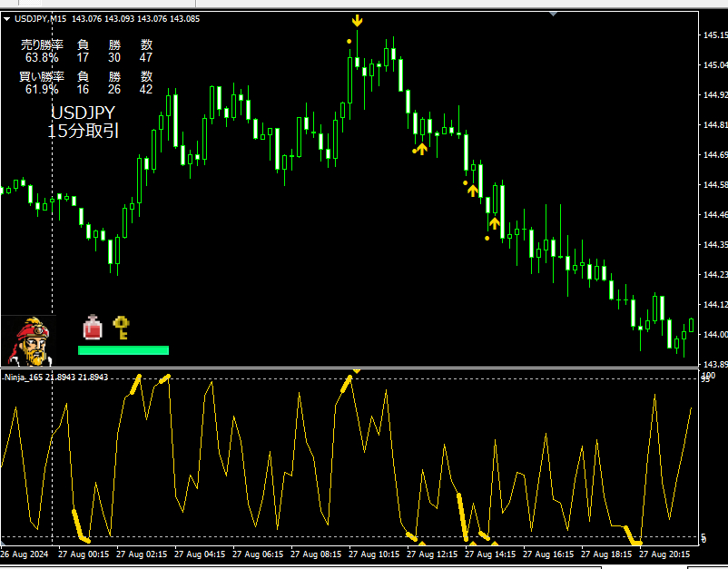Image resolution: width=728 pixels, height=569 pixels.
Task: Click the 144.23 price on the scale
Action: click(x=715, y=275)
